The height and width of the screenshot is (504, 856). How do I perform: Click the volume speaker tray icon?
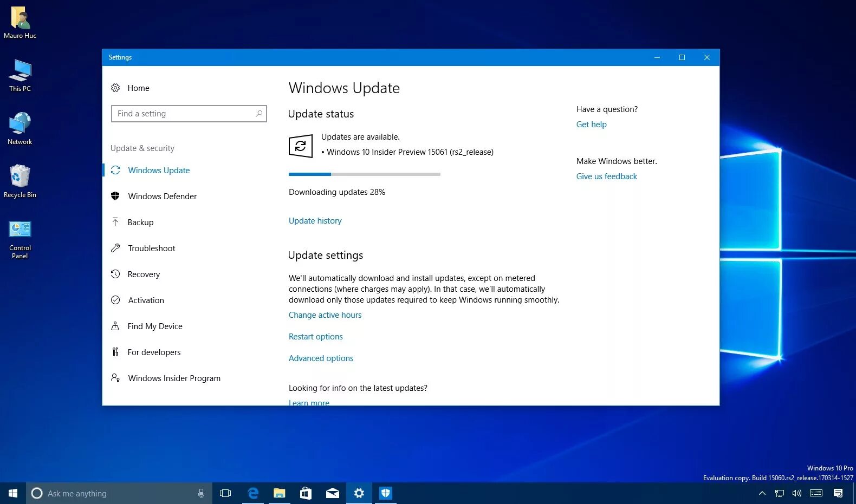(x=796, y=493)
